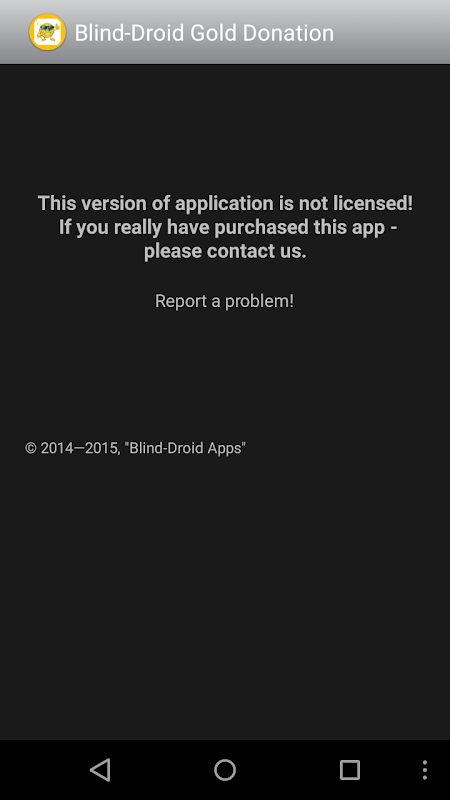Image resolution: width=450 pixels, height=800 pixels.
Task: Open the three-dot overflow menu
Action: tap(424, 769)
